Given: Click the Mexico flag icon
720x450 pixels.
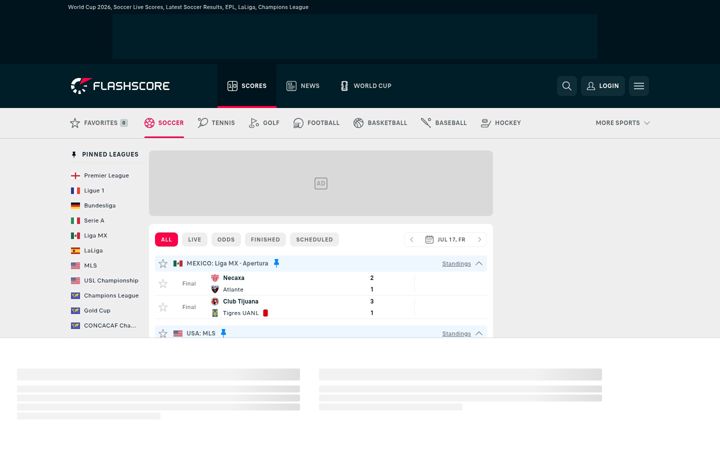Looking at the screenshot, I should [x=178, y=264].
